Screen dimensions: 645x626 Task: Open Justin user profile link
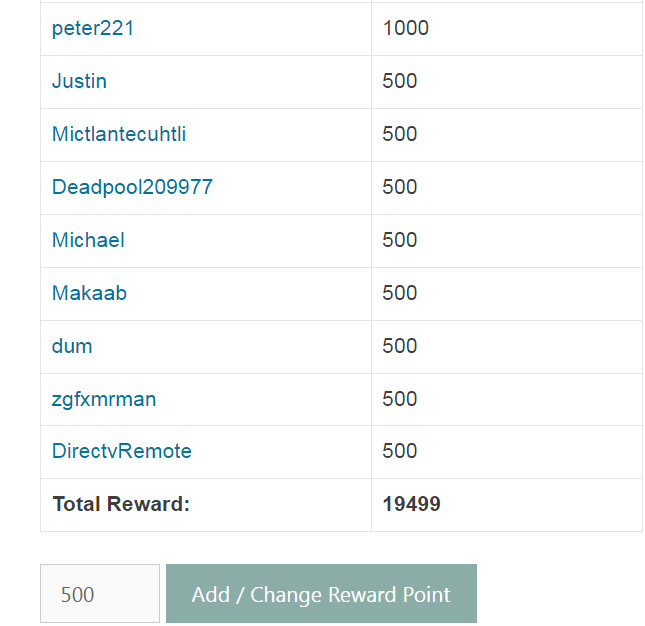point(79,81)
